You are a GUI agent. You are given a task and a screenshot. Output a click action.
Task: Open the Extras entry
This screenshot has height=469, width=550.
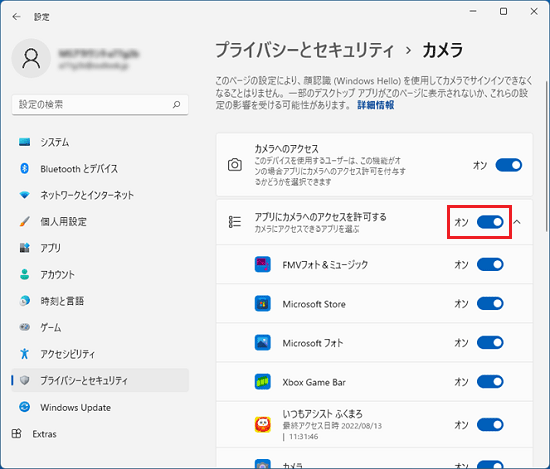tap(100, 434)
